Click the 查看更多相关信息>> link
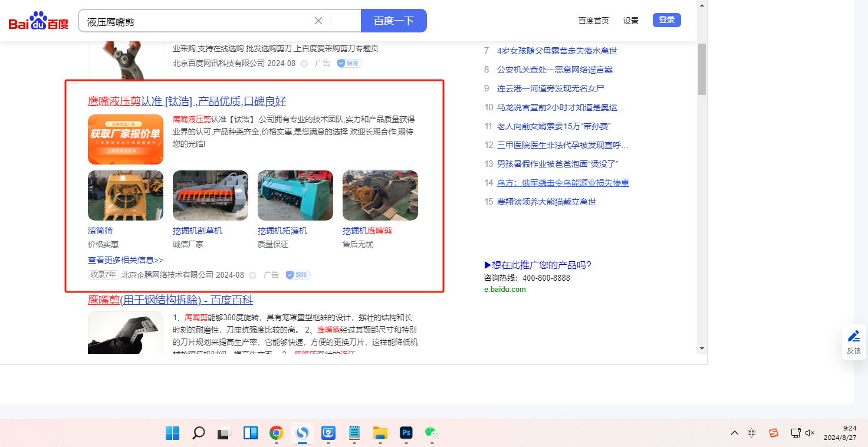The height and width of the screenshot is (447, 868). coord(126,260)
